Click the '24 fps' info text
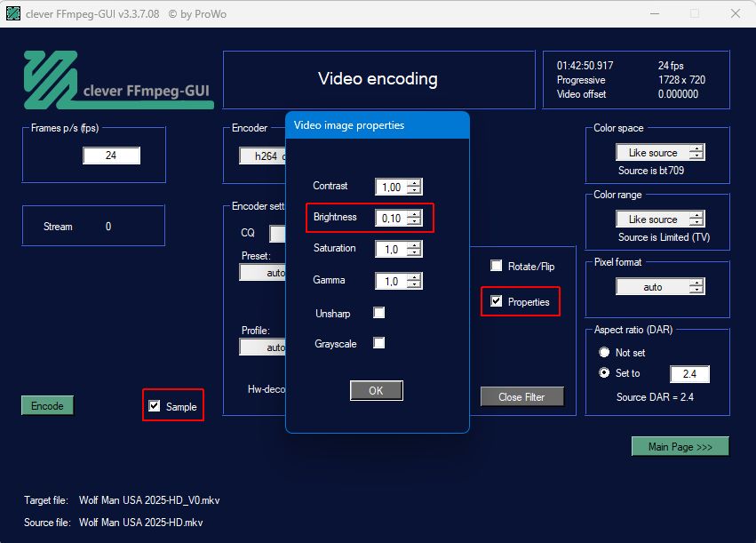 (x=671, y=65)
